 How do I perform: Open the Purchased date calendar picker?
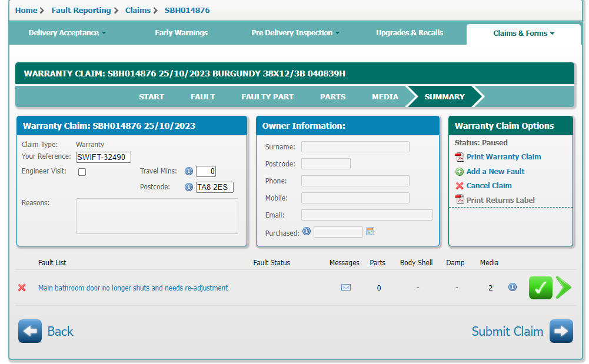click(x=370, y=232)
